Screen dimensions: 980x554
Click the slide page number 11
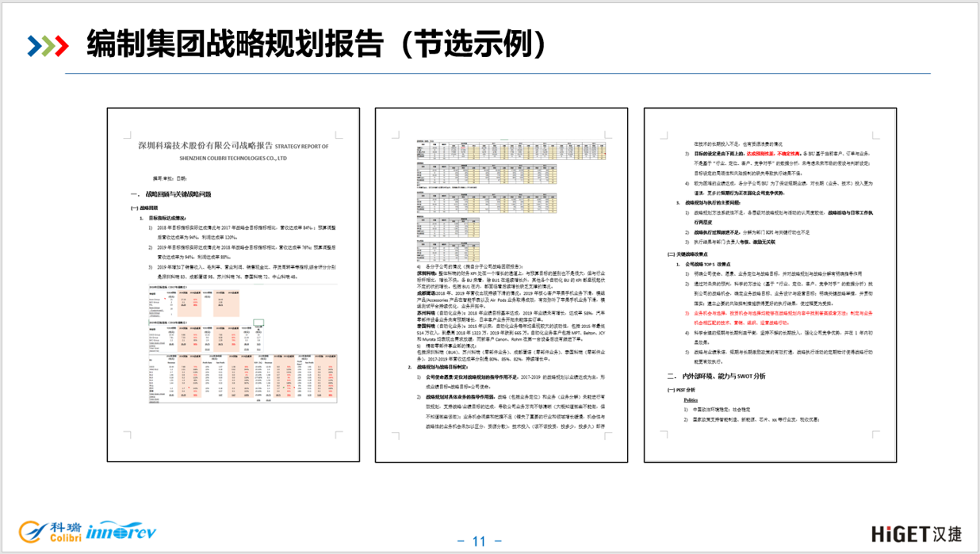click(x=478, y=542)
